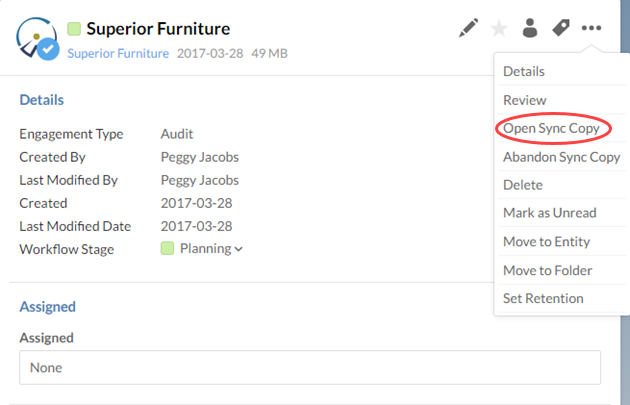Click the green square beside the title

[x=74, y=29]
